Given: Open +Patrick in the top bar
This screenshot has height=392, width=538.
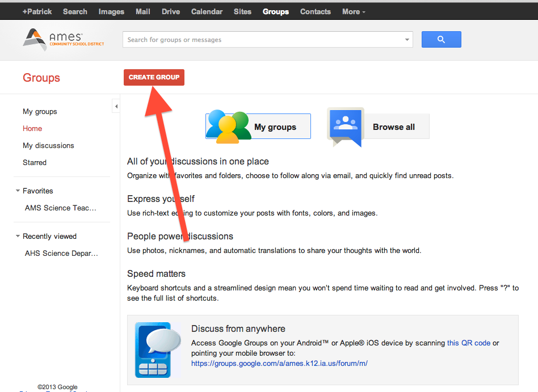Looking at the screenshot, I should (37, 12).
